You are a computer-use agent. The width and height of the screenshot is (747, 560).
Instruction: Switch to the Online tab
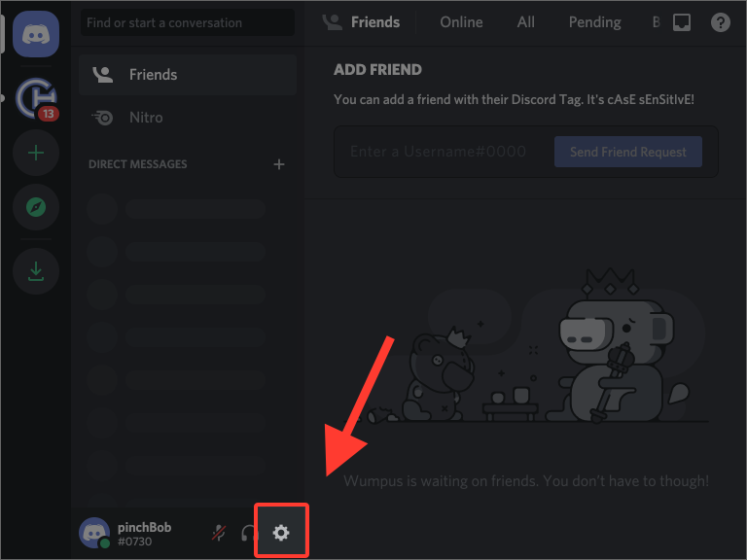(x=461, y=22)
